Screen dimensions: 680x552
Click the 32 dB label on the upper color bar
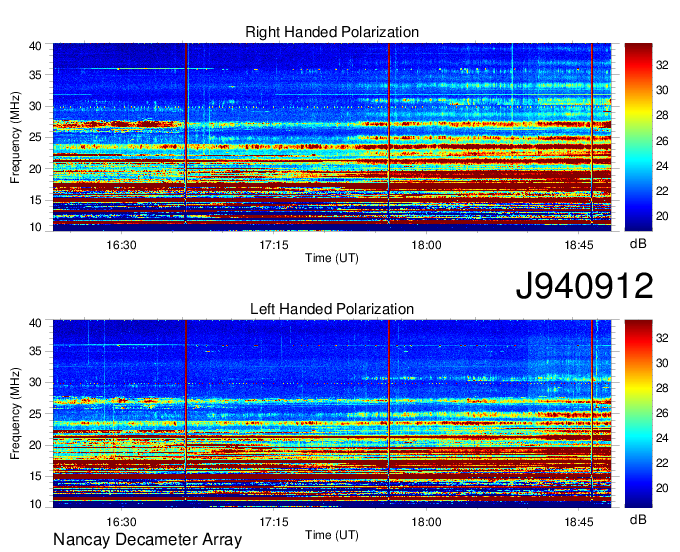click(662, 65)
